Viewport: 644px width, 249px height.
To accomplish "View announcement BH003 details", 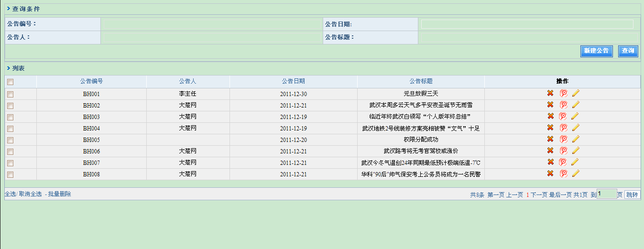I will pos(564,116).
